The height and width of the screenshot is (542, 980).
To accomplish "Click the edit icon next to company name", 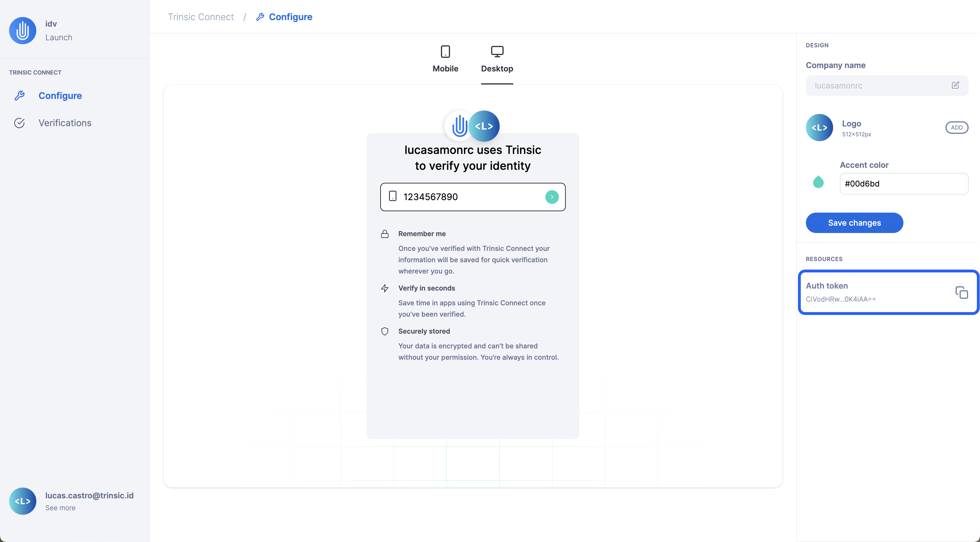I will pyautogui.click(x=955, y=85).
